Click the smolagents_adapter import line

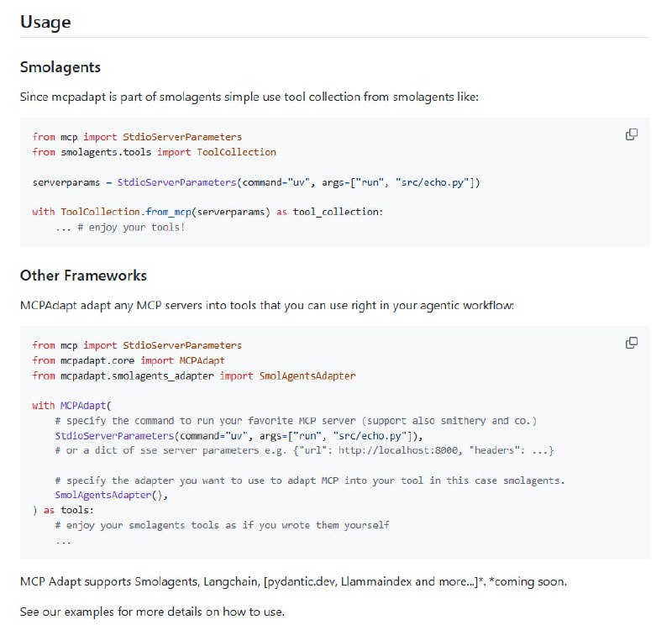coord(193,376)
